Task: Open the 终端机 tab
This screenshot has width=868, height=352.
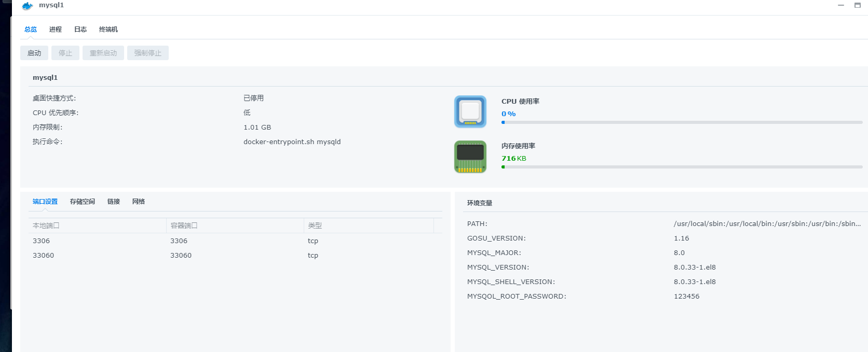Action: pos(108,30)
